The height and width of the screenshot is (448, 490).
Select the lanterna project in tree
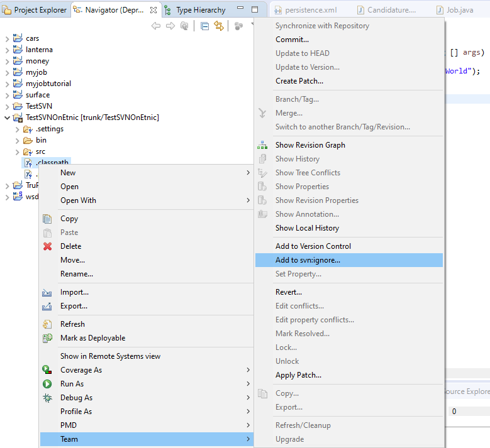click(x=39, y=50)
